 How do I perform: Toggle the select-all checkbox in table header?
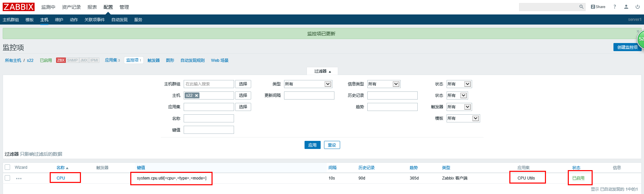[x=7, y=167]
